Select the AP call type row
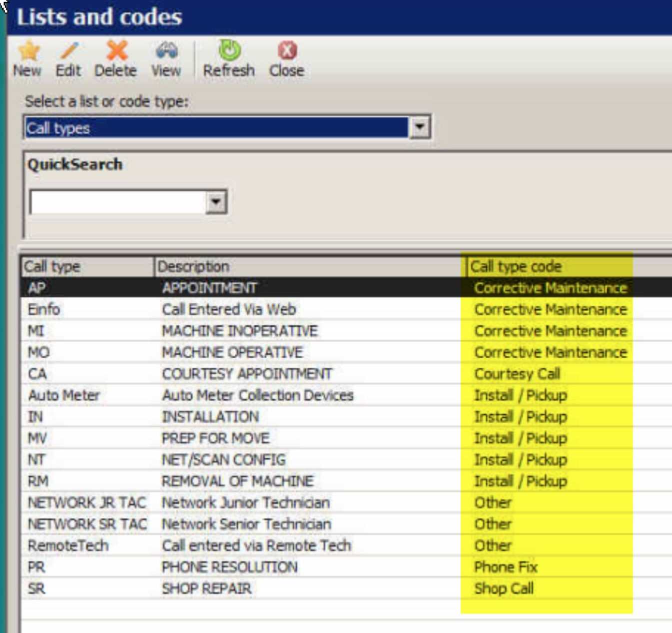 [x=346, y=288]
